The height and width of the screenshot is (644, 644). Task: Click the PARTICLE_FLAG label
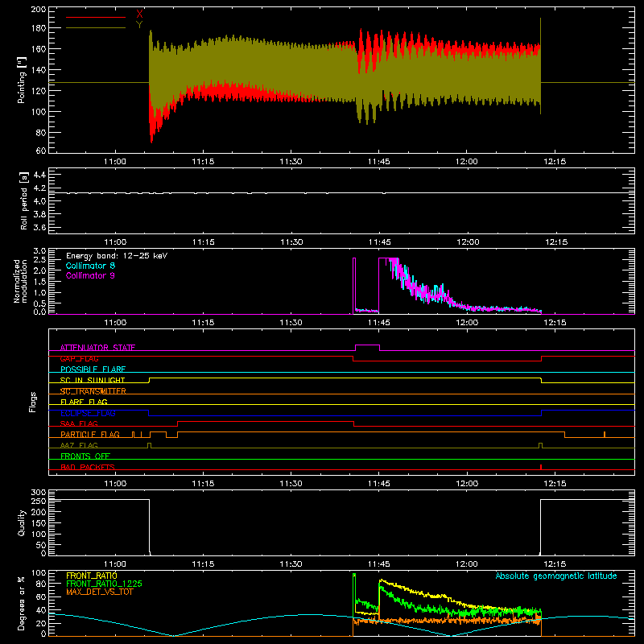pyautogui.click(x=90, y=435)
